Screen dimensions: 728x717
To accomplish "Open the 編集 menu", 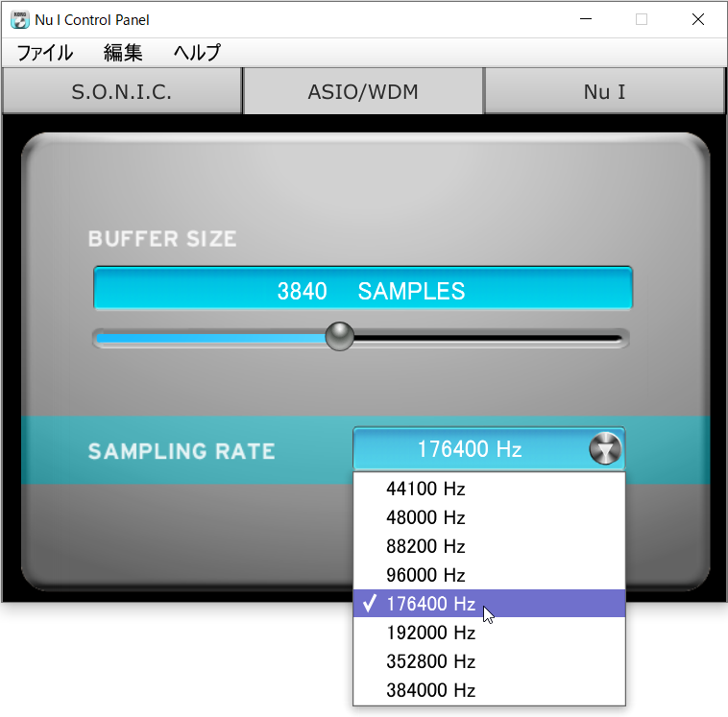I will [x=123, y=53].
